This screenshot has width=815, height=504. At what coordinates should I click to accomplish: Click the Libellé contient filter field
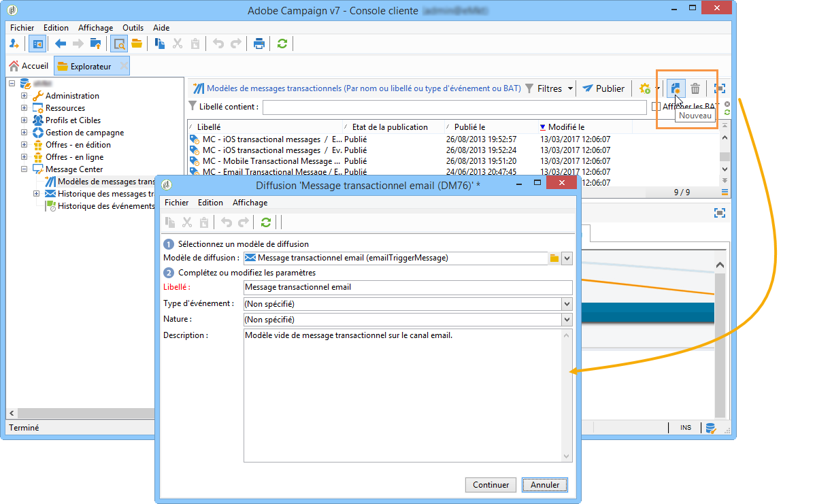[x=455, y=107]
